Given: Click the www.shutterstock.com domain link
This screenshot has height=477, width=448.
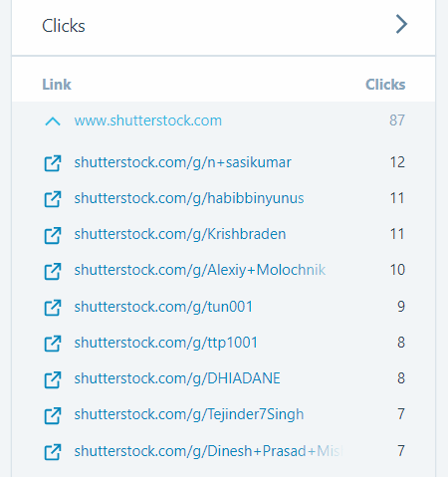Looking at the screenshot, I should pos(148,120).
